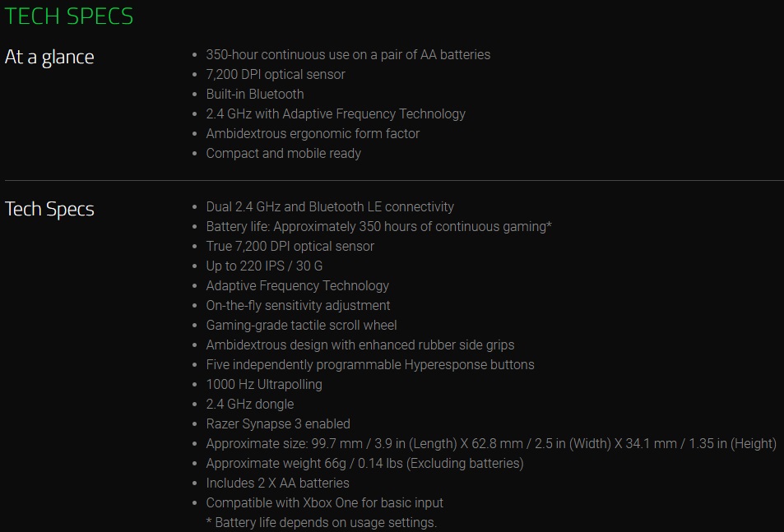
Task: Click the 'Five independently programmable Hyperesponse buttons' line
Action: tap(370, 364)
